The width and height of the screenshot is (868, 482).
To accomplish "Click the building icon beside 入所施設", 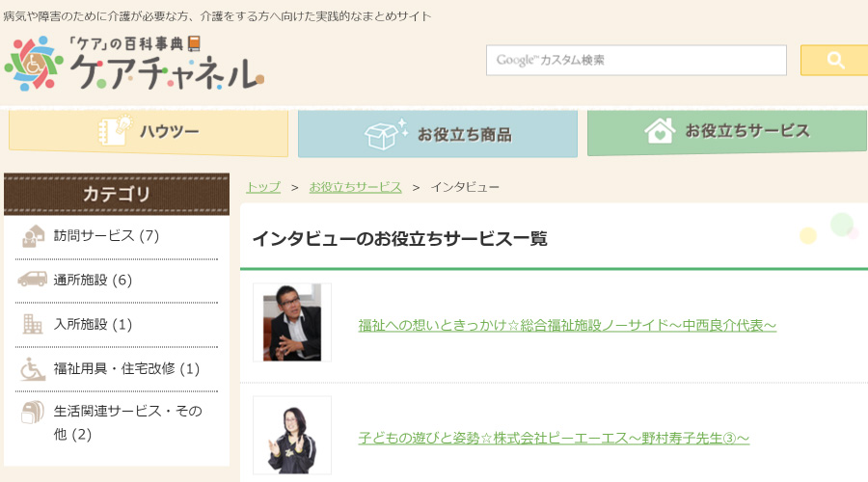I will 32,324.
